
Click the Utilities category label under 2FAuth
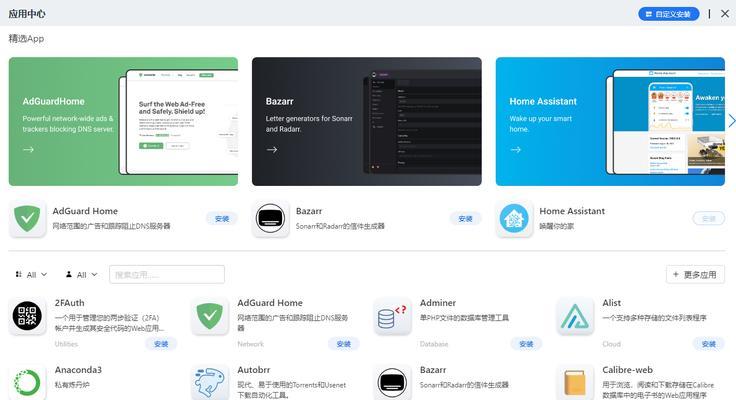click(x=66, y=344)
